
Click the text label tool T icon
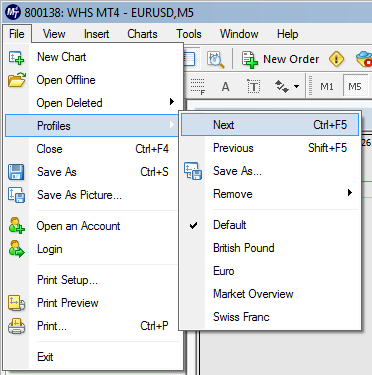254,87
